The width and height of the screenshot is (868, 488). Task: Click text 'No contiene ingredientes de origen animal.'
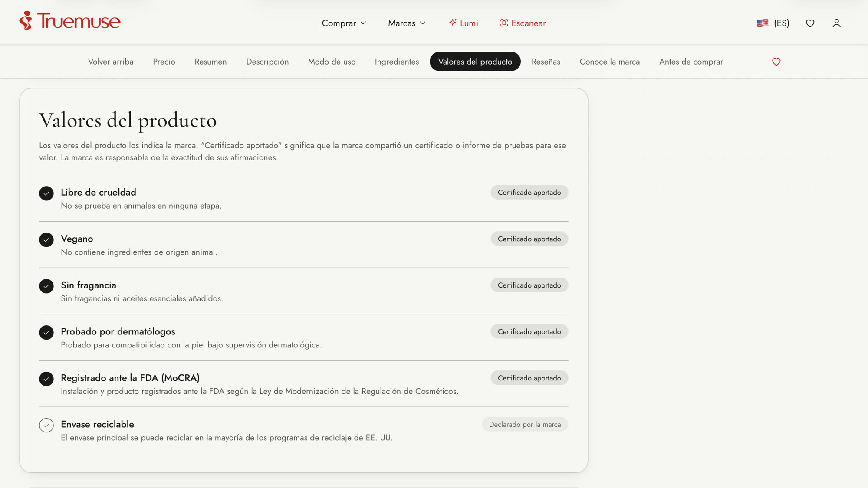pyautogui.click(x=139, y=252)
